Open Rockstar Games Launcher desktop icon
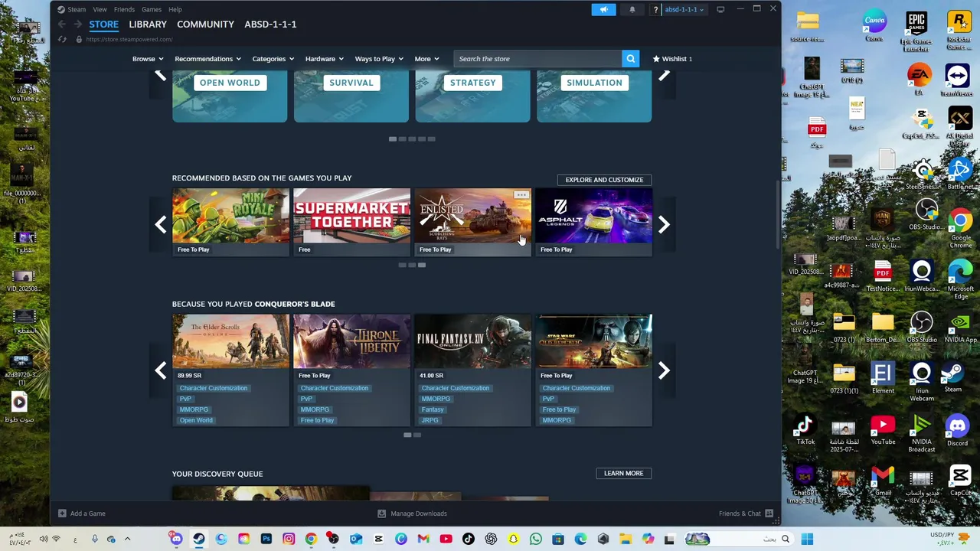 click(959, 31)
